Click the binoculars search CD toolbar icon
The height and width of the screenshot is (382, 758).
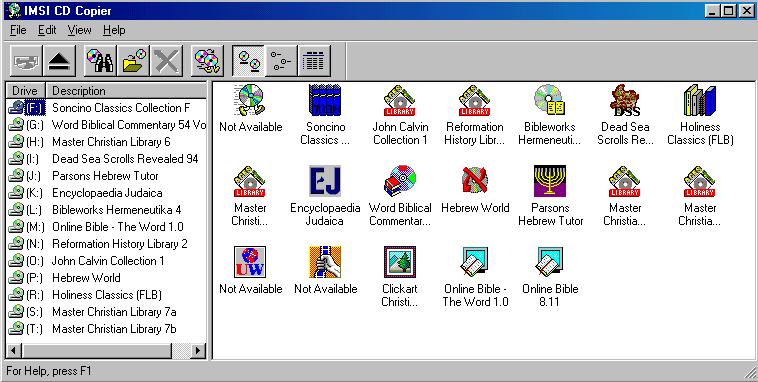pyautogui.click(x=100, y=61)
